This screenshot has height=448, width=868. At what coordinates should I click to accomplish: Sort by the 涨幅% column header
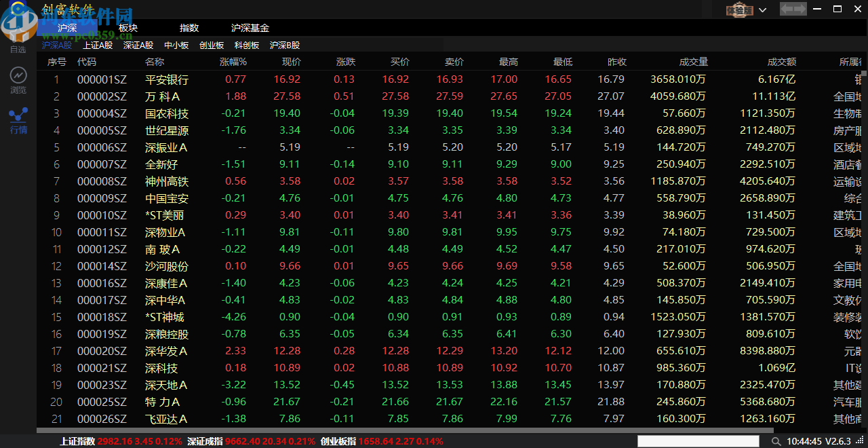pos(233,62)
